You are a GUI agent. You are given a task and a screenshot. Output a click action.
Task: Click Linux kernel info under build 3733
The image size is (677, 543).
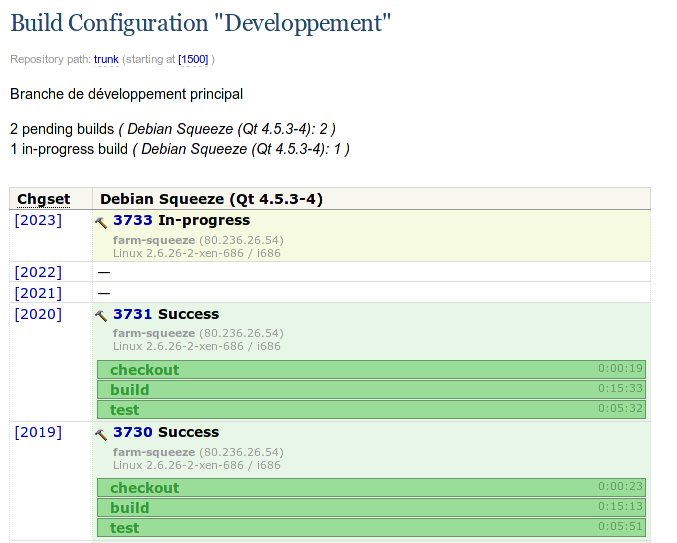[197, 253]
